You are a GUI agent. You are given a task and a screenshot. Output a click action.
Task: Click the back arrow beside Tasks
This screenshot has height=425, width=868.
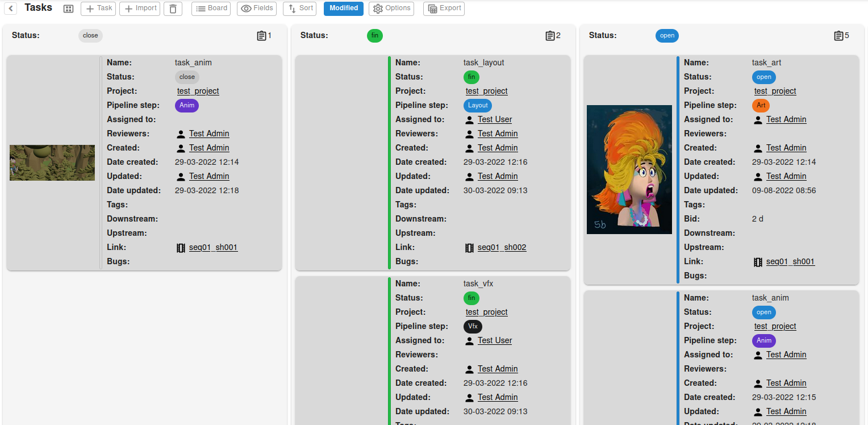[10, 9]
